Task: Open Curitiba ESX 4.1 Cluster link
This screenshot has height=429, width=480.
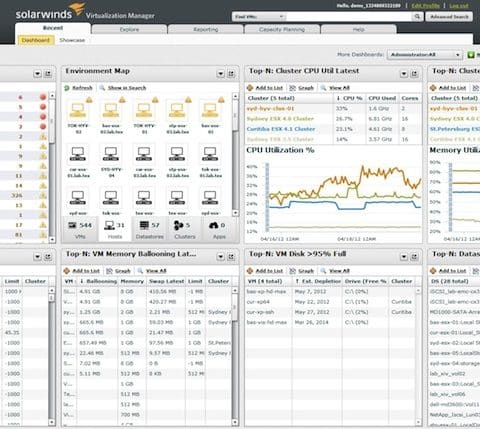Action: 281,129
